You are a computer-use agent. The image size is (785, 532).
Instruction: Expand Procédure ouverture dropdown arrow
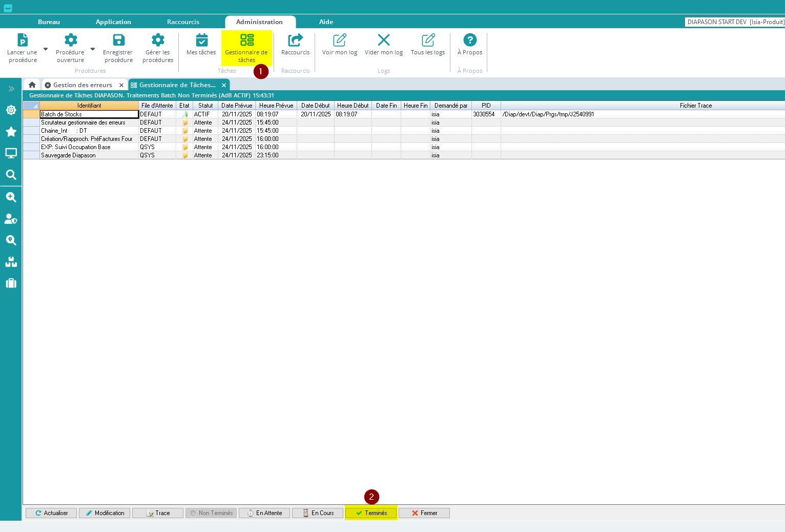tap(93, 49)
